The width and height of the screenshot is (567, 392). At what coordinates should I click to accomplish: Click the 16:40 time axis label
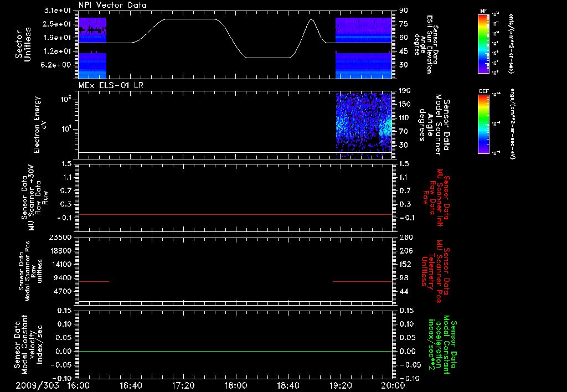pos(131,385)
